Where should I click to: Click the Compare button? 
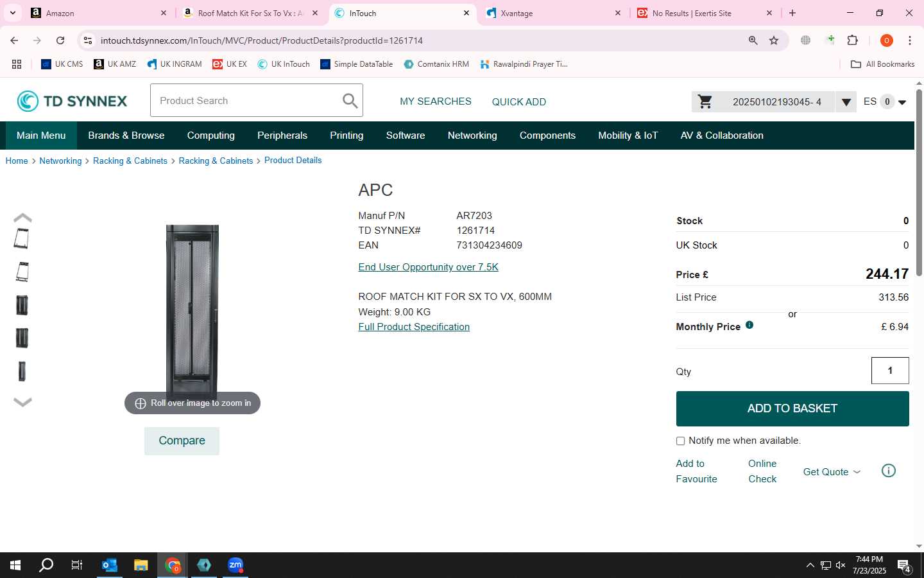[x=182, y=441]
